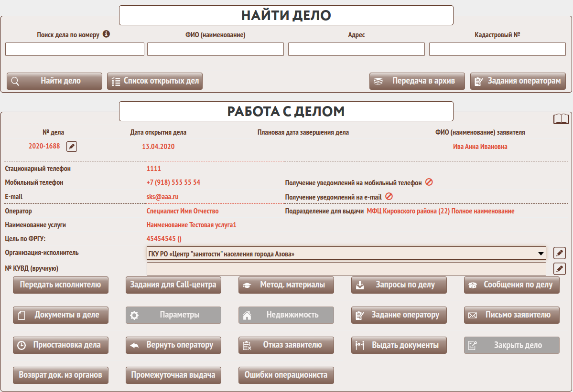Open the book icon in Работа с делом
Viewport: 573px width, 392px height.
(x=561, y=119)
